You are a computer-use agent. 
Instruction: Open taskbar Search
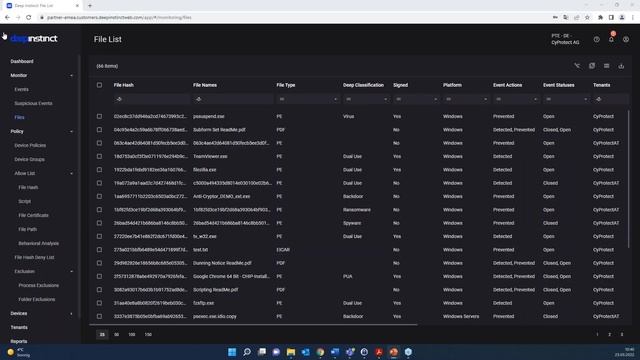point(247,352)
